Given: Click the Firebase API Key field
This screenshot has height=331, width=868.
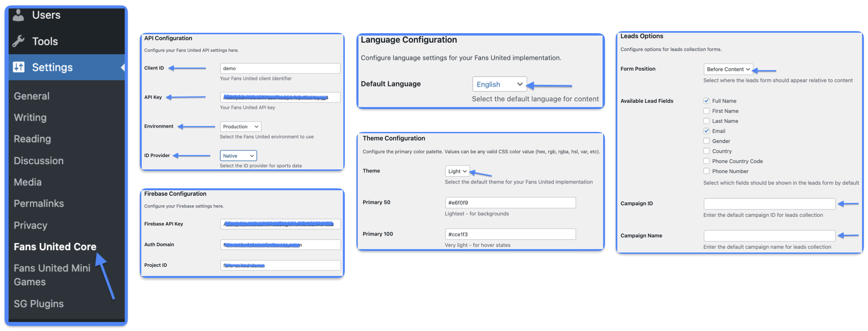Looking at the screenshot, I should click(280, 224).
